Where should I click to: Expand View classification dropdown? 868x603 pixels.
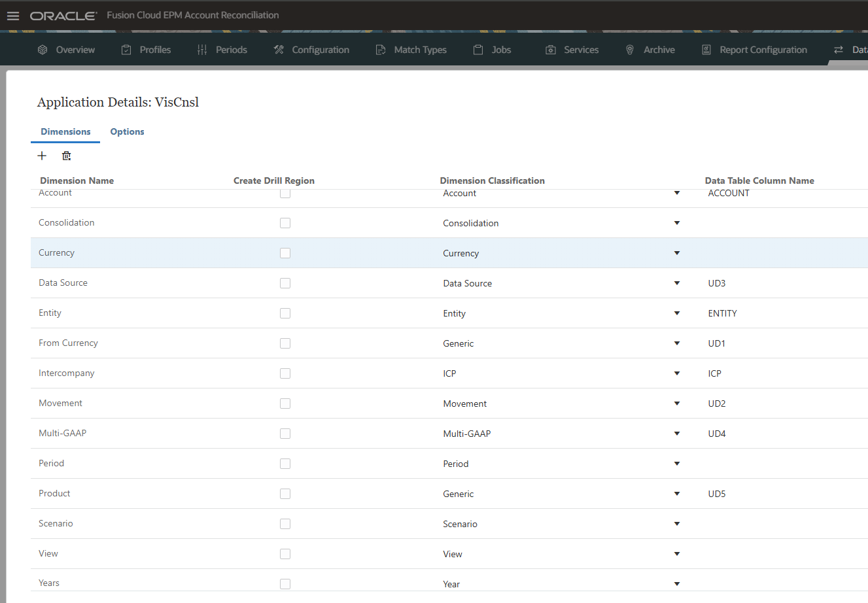point(677,554)
